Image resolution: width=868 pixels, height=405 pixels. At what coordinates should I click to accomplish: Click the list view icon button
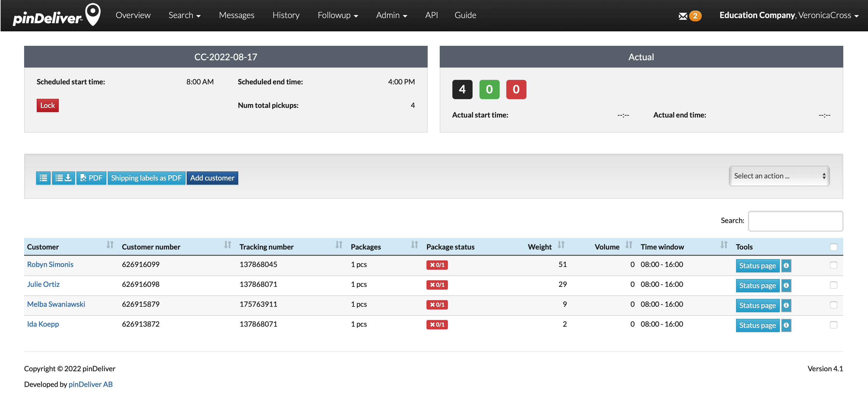[x=43, y=178]
